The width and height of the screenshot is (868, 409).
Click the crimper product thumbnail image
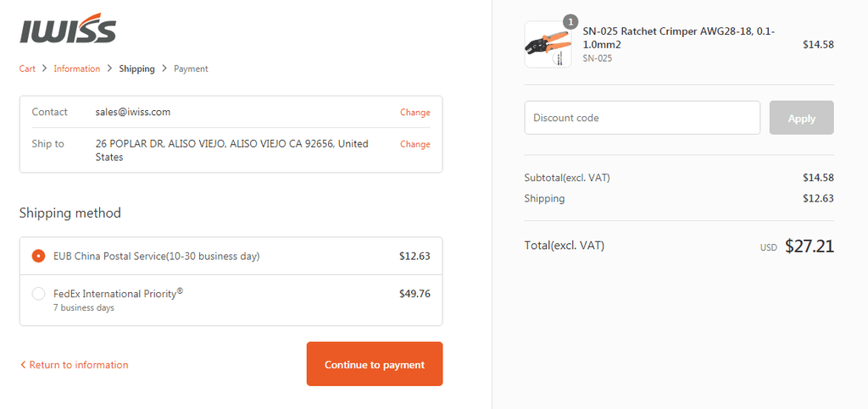(548, 44)
